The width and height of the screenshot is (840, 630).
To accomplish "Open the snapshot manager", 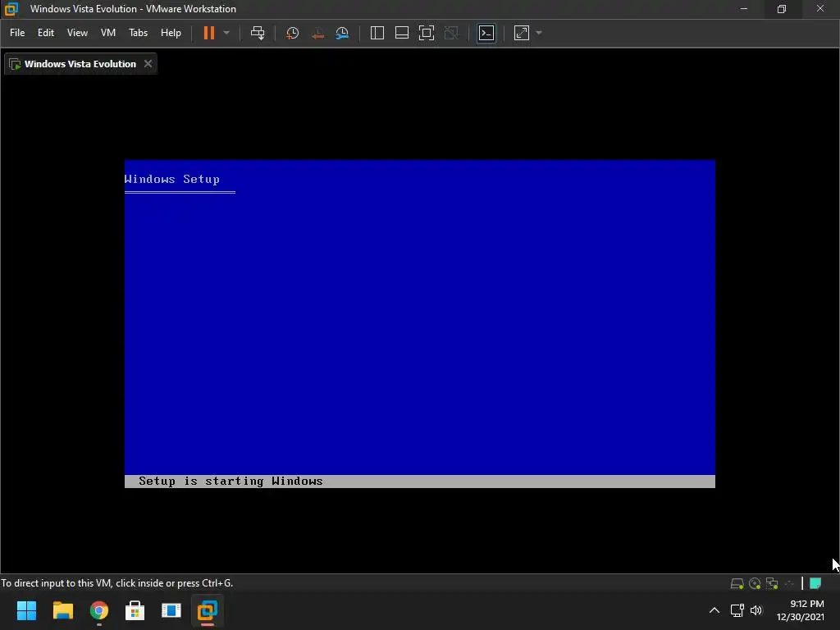I will click(342, 33).
